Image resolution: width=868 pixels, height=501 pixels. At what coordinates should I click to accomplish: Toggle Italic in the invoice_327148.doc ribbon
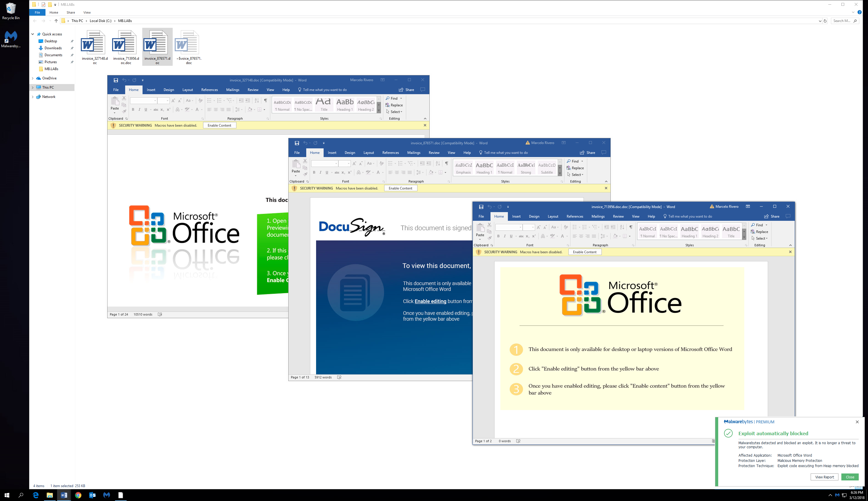pyautogui.click(x=139, y=110)
